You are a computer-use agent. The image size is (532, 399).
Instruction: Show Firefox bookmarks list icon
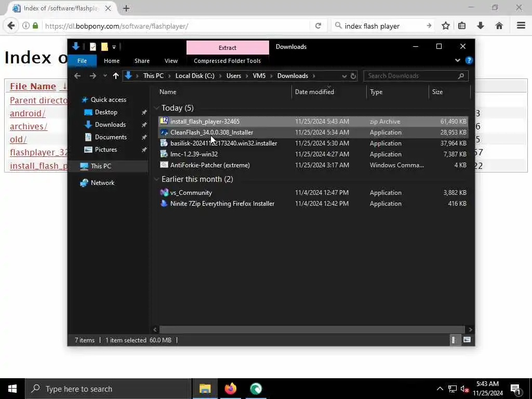pyautogui.click(x=462, y=26)
